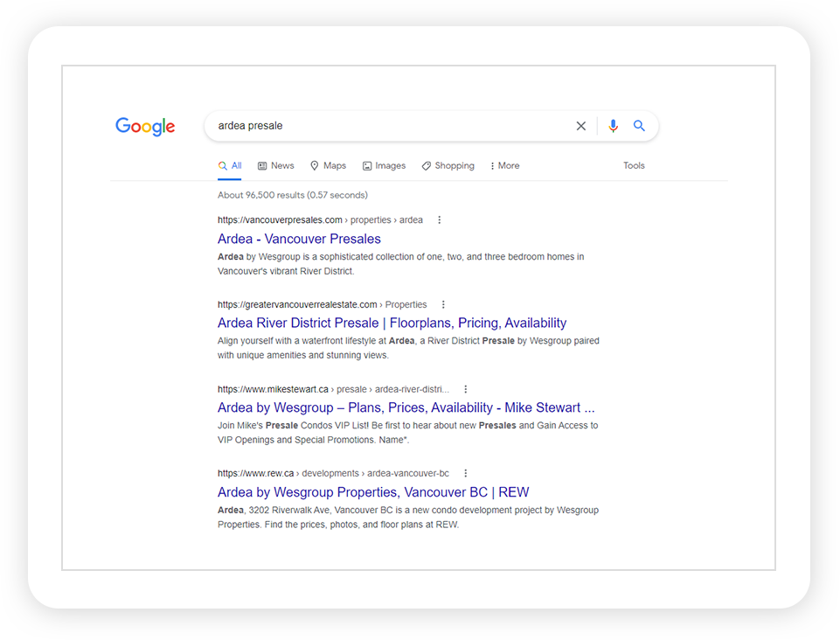The image size is (840, 640).
Task: Click the vancouverpresales.com URL breadcrumb
Action: (x=320, y=219)
